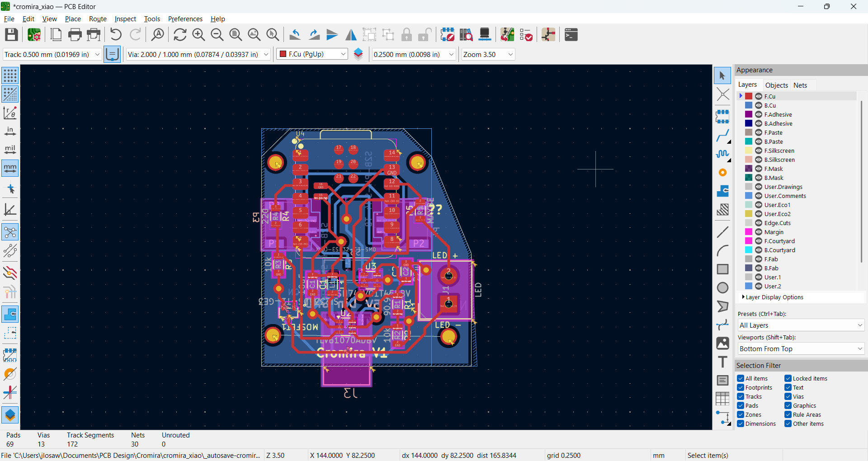Run the Design Rules Checker

pos(526,35)
